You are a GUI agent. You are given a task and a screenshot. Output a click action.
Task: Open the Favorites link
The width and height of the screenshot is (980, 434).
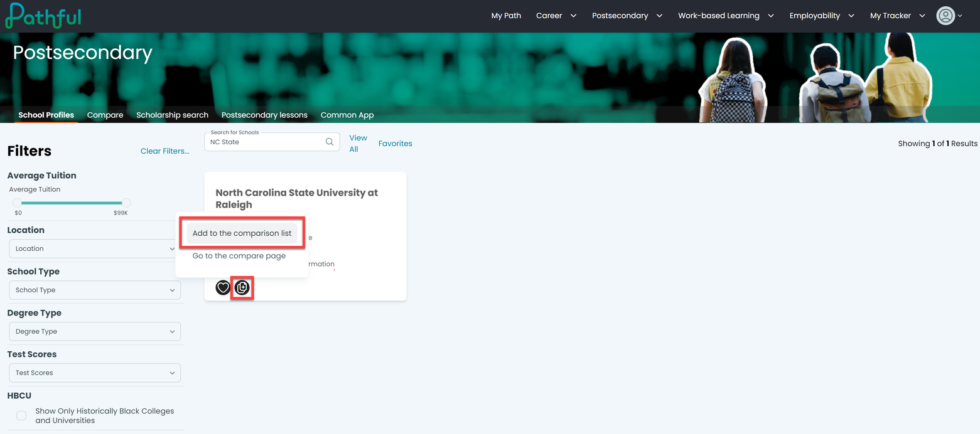396,143
